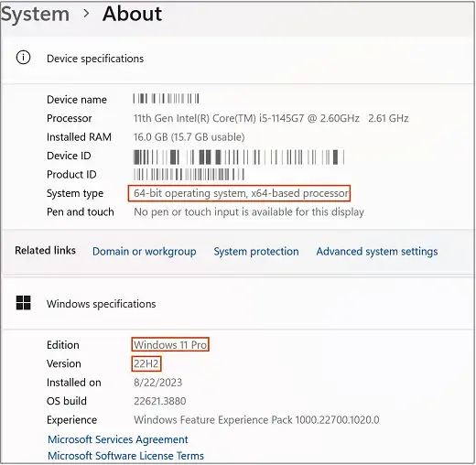Click the breadcrumb chevron between System and About
The image size is (476, 465).
(x=86, y=14)
